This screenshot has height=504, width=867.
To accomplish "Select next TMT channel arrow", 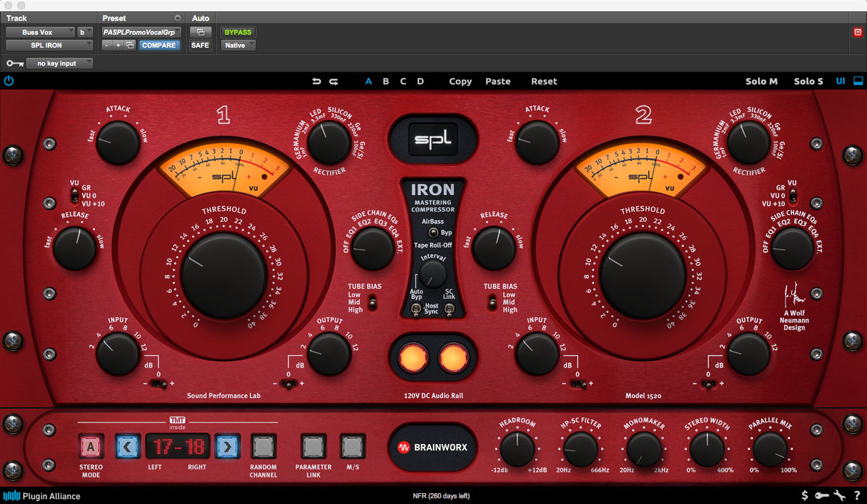I will (x=228, y=447).
